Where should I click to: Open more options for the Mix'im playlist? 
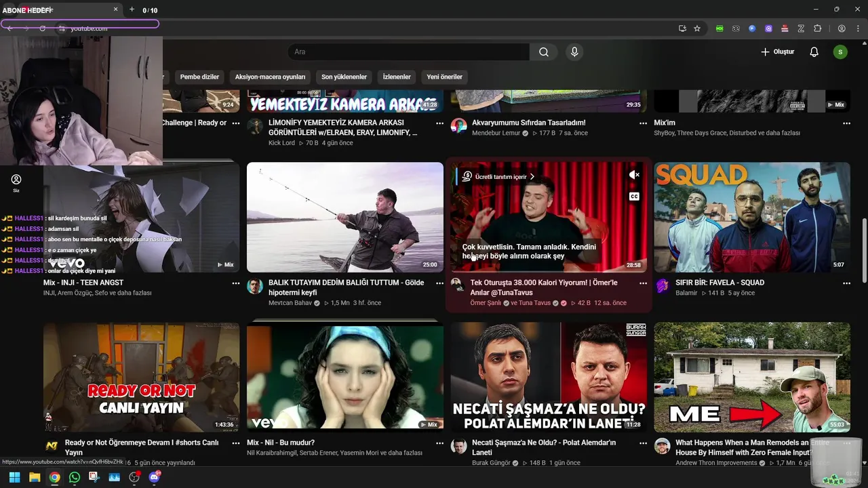tap(846, 123)
